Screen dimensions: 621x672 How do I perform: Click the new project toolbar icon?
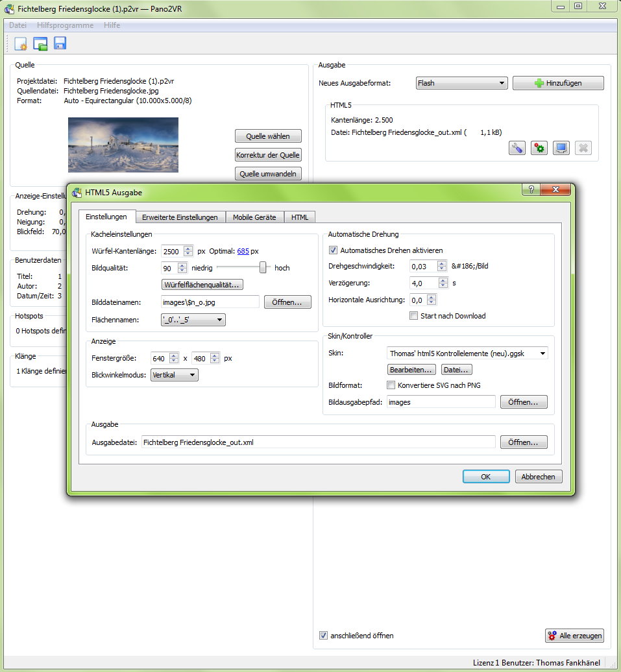[21, 43]
